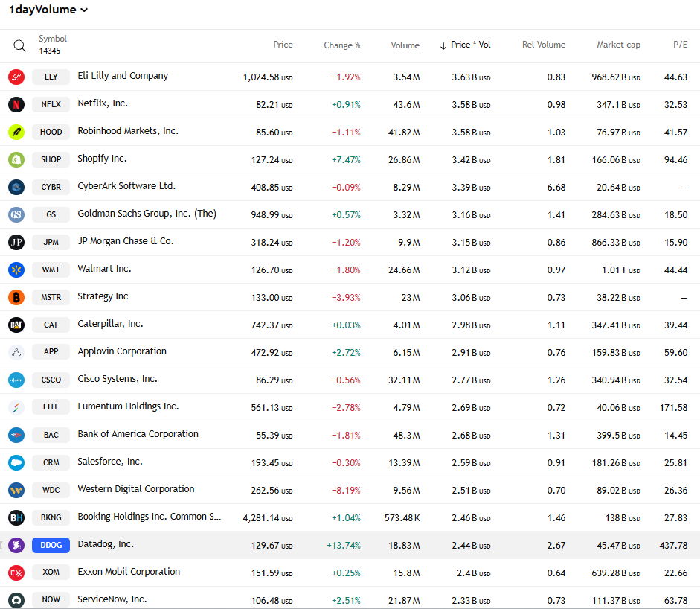Click the Bank of America logo icon
Viewport: 700px width, 609px height.
click(x=16, y=436)
